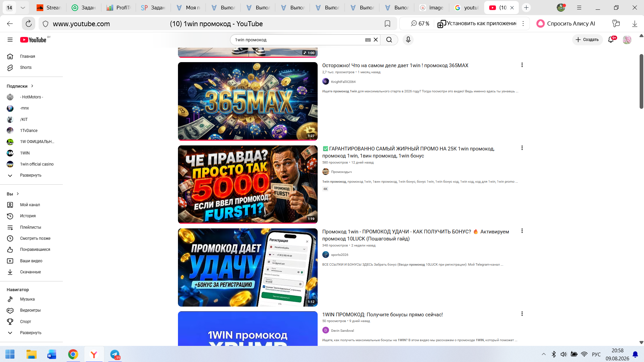Image resolution: width=644 pixels, height=362 pixels.
Task: Open Промокодыч channel
Action: tap(341, 172)
